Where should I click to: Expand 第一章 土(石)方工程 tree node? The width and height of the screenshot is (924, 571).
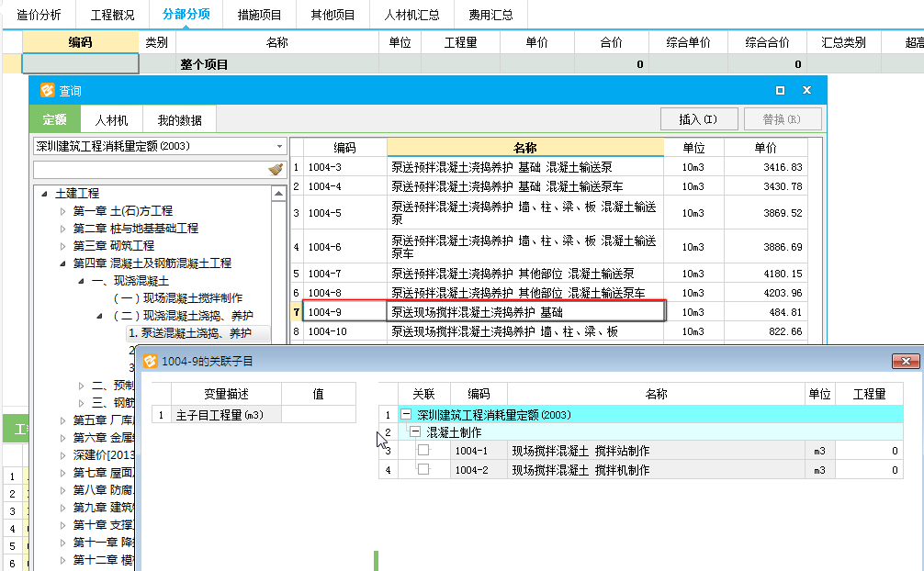(x=63, y=211)
